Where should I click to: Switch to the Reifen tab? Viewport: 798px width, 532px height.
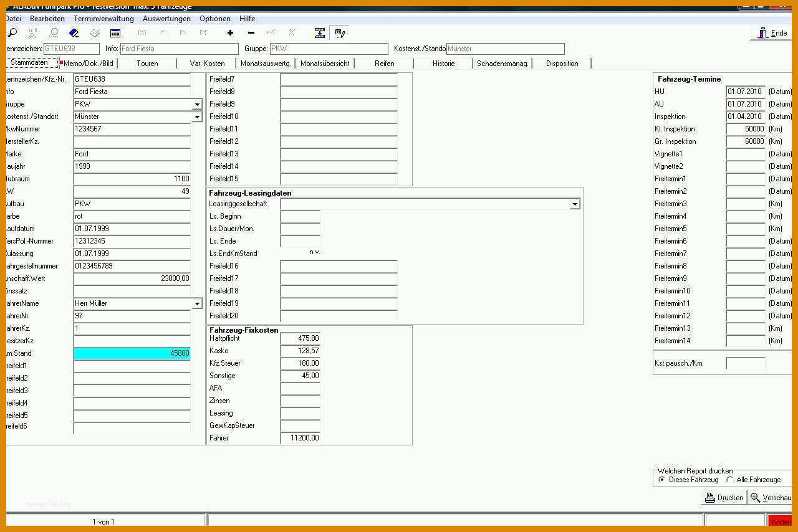(385, 64)
